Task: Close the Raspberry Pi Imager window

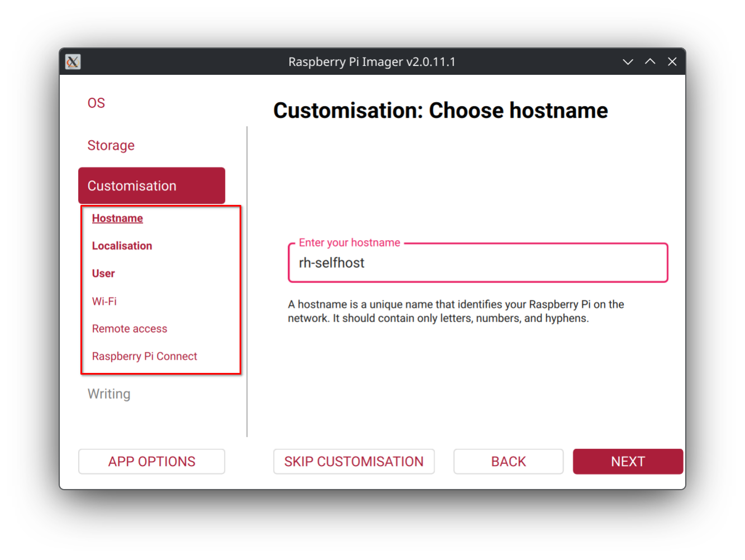Action: [x=672, y=61]
